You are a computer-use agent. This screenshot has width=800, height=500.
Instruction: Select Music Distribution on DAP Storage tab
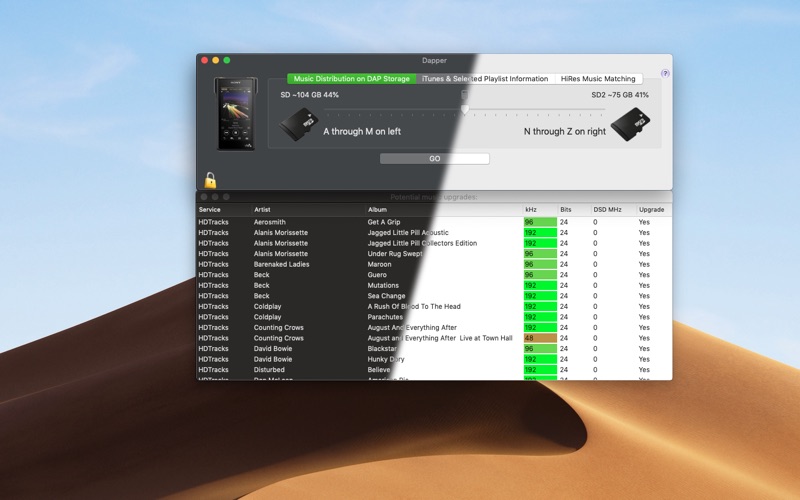352,79
